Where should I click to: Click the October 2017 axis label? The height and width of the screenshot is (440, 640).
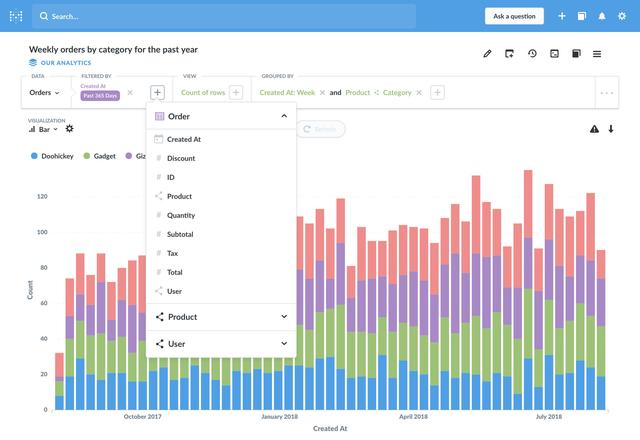(142, 417)
